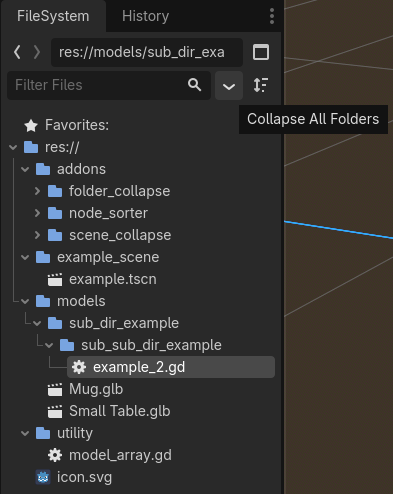Select the example_scene folder name

[x=108, y=257]
